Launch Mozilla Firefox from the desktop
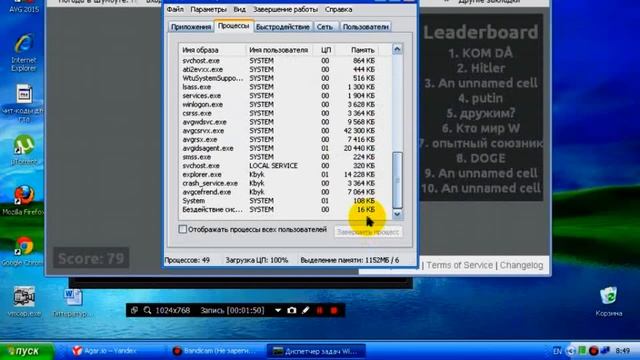The height and width of the screenshot is (360, 640). click(x=23, y=200)
